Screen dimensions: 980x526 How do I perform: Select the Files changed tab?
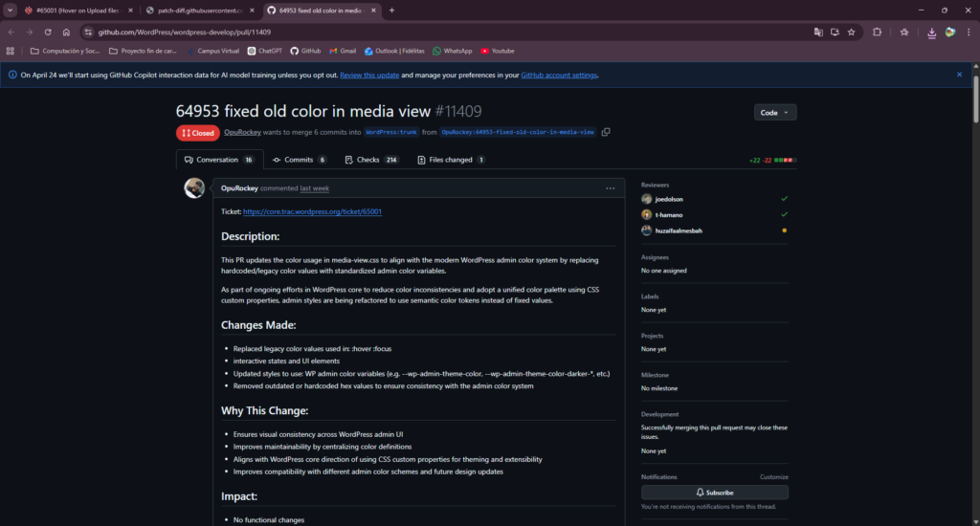coord(452,160)
